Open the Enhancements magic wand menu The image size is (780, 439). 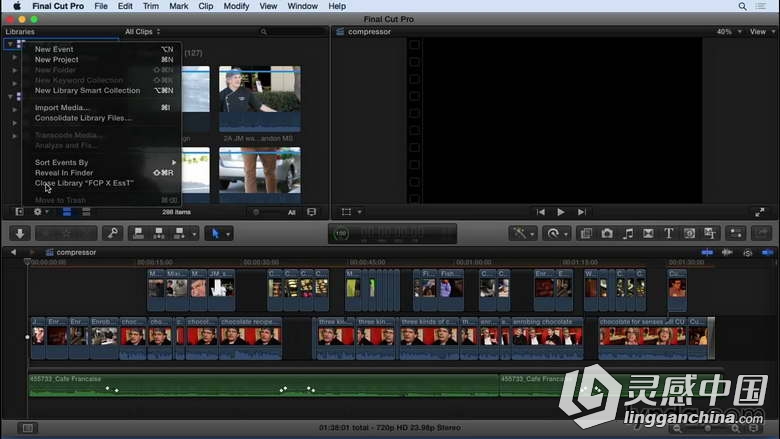tap(523, 233)
